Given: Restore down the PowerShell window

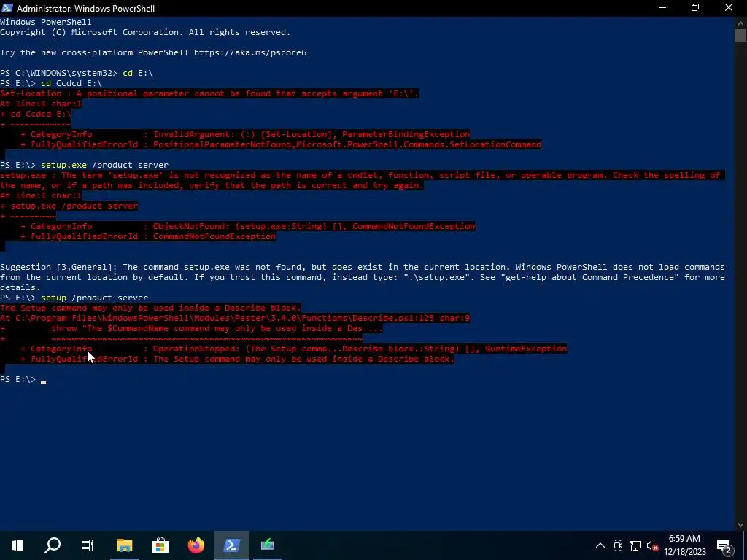Looking at the screenshot, I should coord(695,8).
